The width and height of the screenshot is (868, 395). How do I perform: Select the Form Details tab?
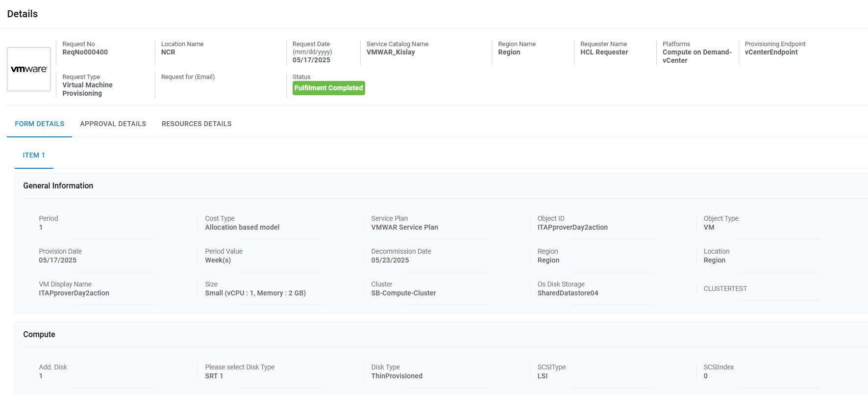39,124
